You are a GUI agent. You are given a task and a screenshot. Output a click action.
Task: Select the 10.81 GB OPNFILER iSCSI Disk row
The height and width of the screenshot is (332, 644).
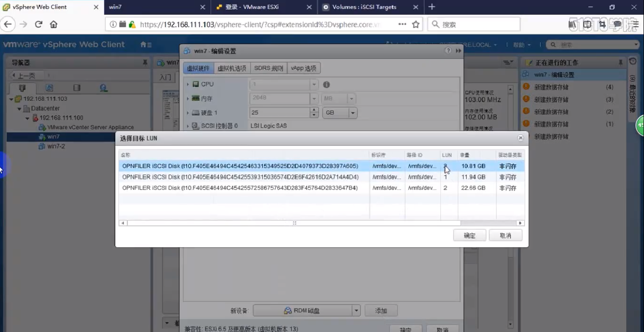[x=321, y=166]
